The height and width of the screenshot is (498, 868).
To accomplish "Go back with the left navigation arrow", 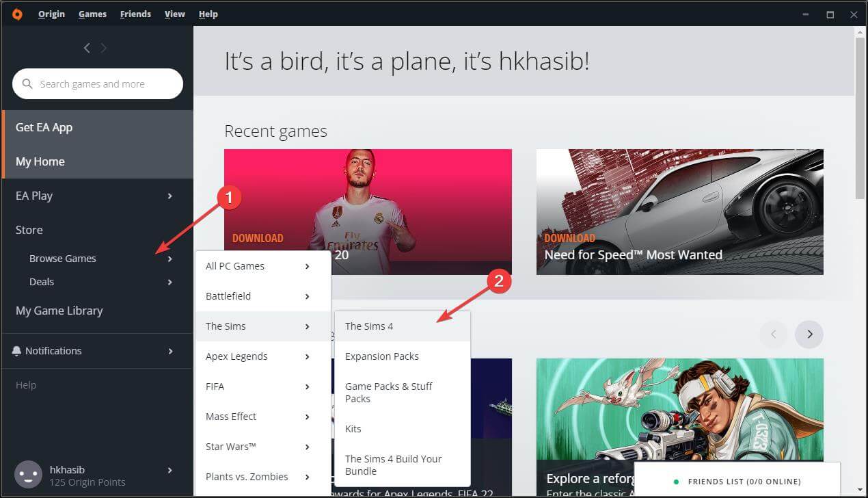I will 87,48.
